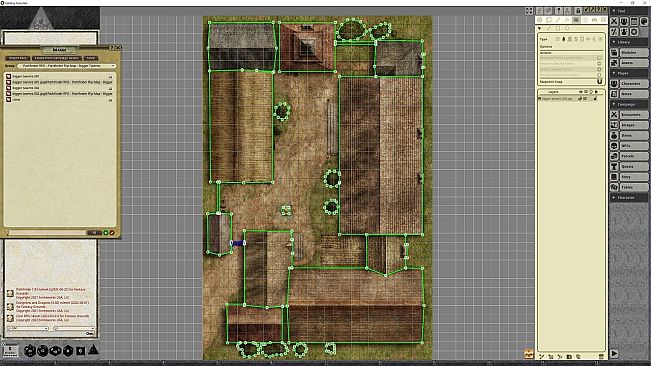Open the Options gear tool icon

(x=634, y=32)
